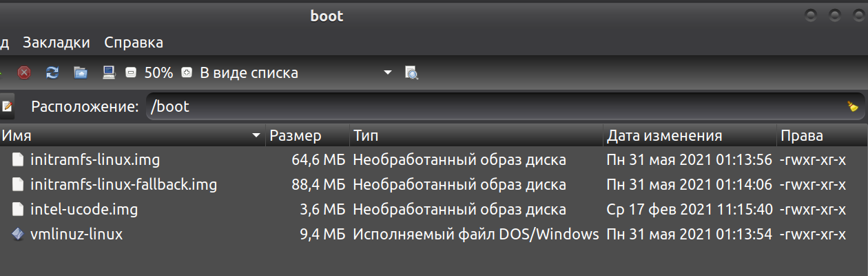Click permissions of vmlinuz-linux row
This screenshot has width=868, height=276.
(812, 235)
